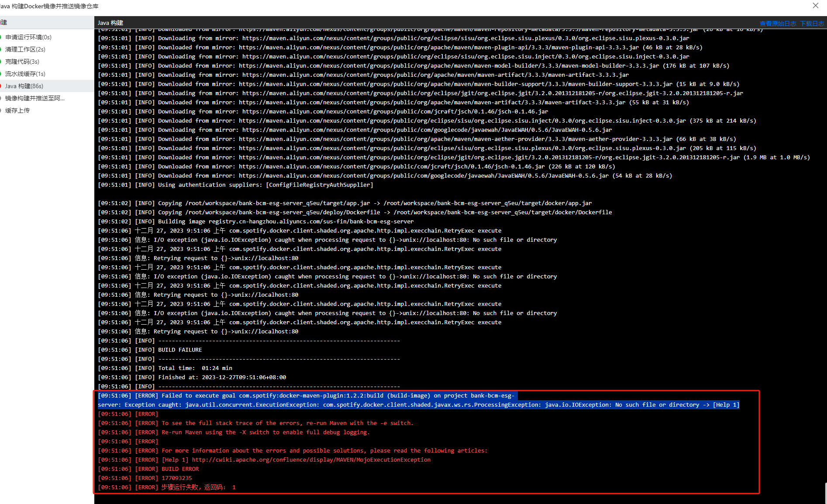Click the 'Re-run Maven using the -X switch' line
The height and width of the screenshot is (504, 827).
click(x=234, y=432)
